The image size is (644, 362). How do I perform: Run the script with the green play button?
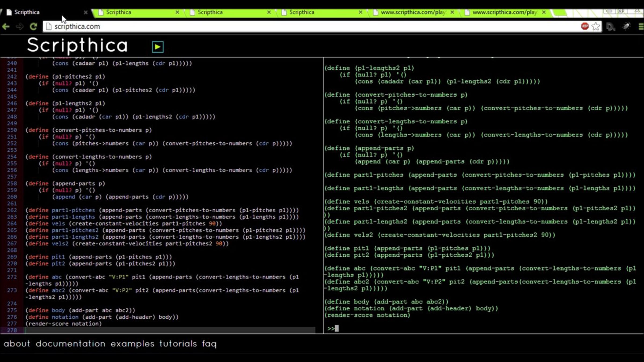pos(158,47)
